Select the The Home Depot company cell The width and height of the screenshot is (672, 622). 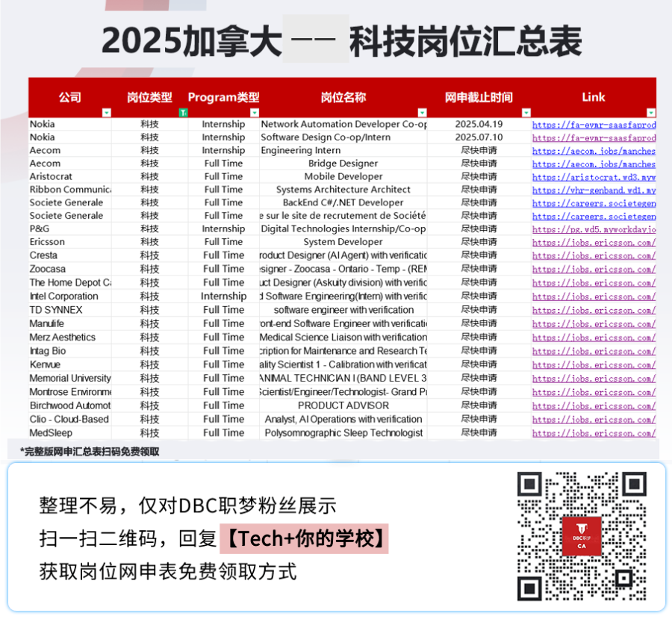point(70,282)
